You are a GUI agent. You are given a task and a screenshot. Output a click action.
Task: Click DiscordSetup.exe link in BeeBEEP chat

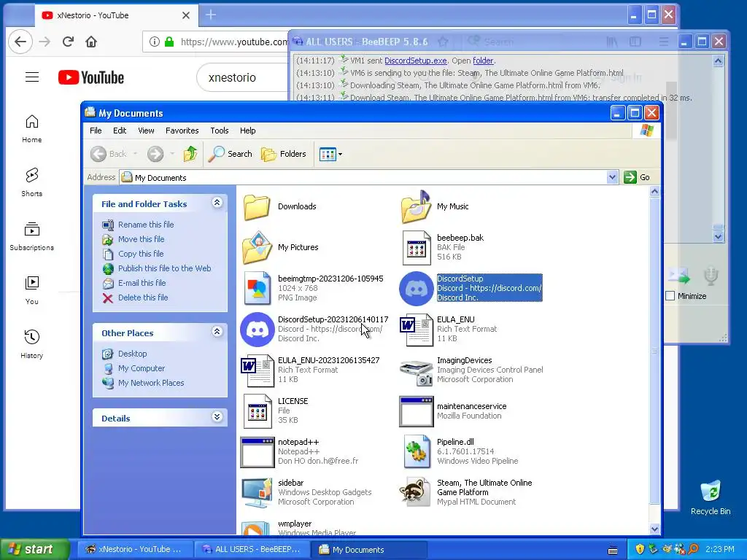point(415,61)
